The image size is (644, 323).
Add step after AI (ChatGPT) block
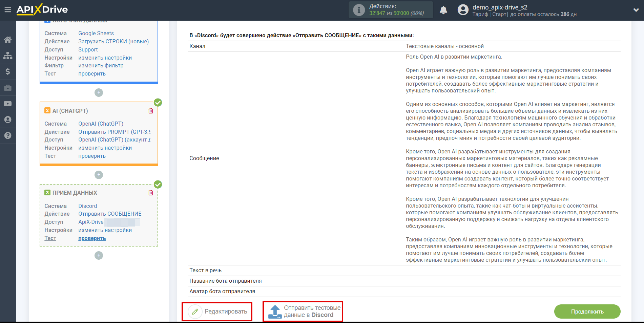(99, 175)
